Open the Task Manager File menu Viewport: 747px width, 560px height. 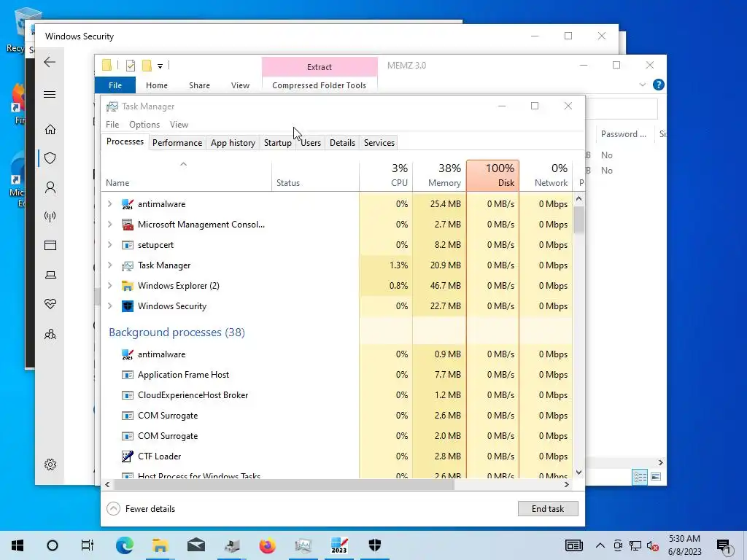(112, 125)
